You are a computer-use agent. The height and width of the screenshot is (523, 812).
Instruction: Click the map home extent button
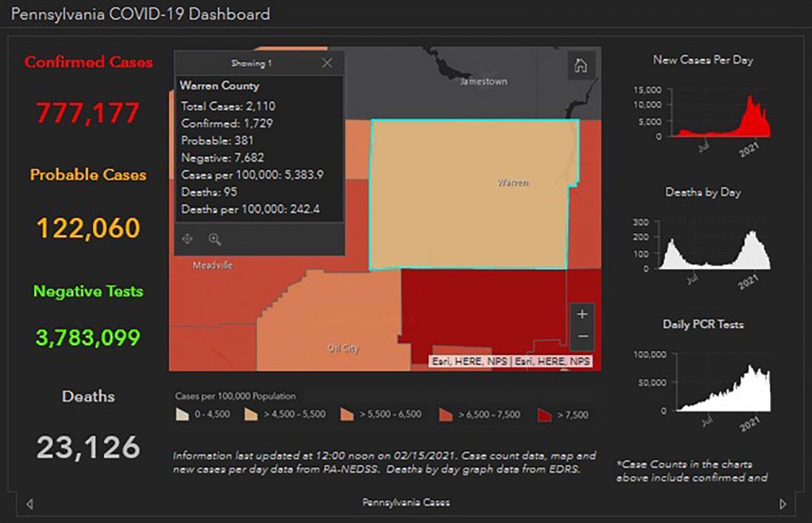coord(580,66)
